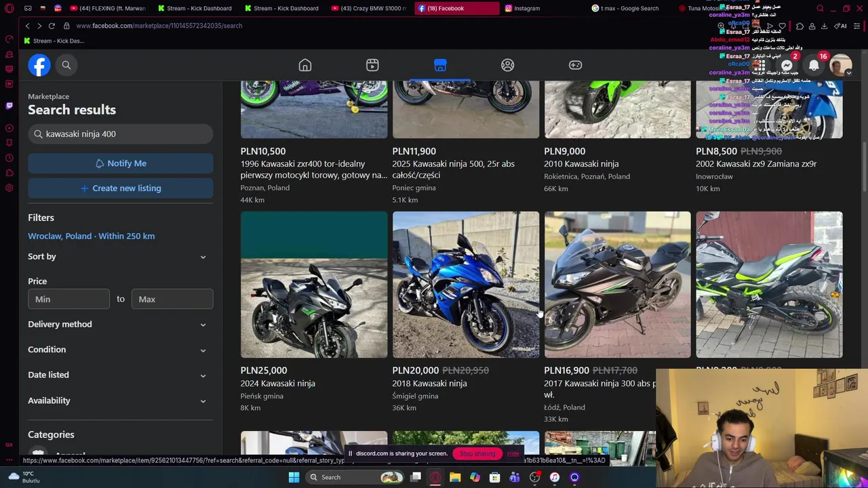This screenshot has width=868, height=488.
Task: Open File Explorer from taskbar
Action: click(455, 477)
